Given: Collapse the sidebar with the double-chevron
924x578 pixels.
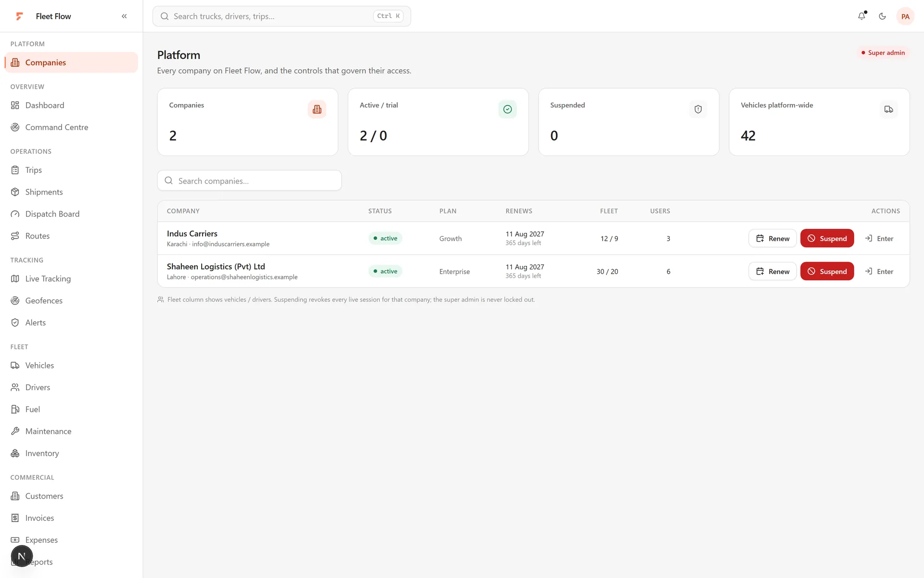Looking at the screenshot, I should [x=124, y=16].
